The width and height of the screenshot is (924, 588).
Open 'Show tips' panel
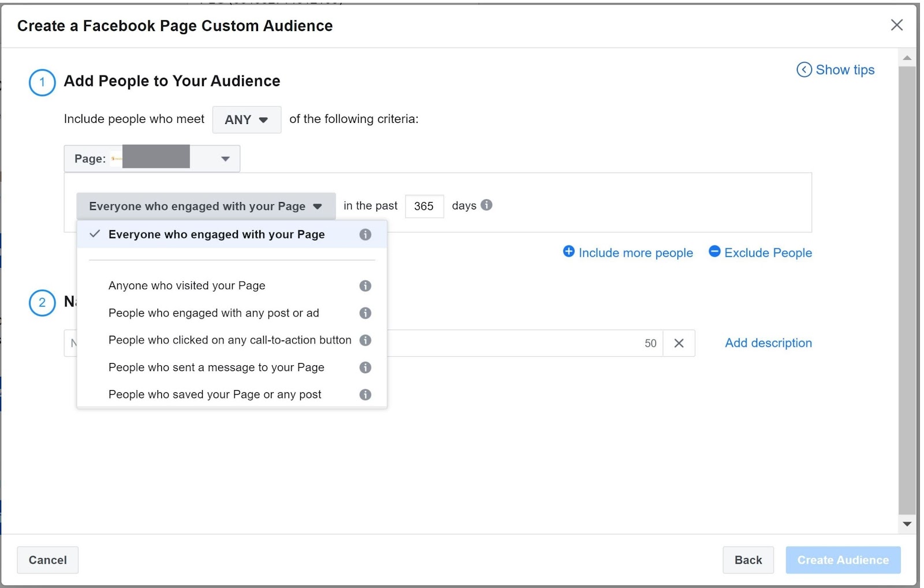pyautogui.click(x=836, y=70)
